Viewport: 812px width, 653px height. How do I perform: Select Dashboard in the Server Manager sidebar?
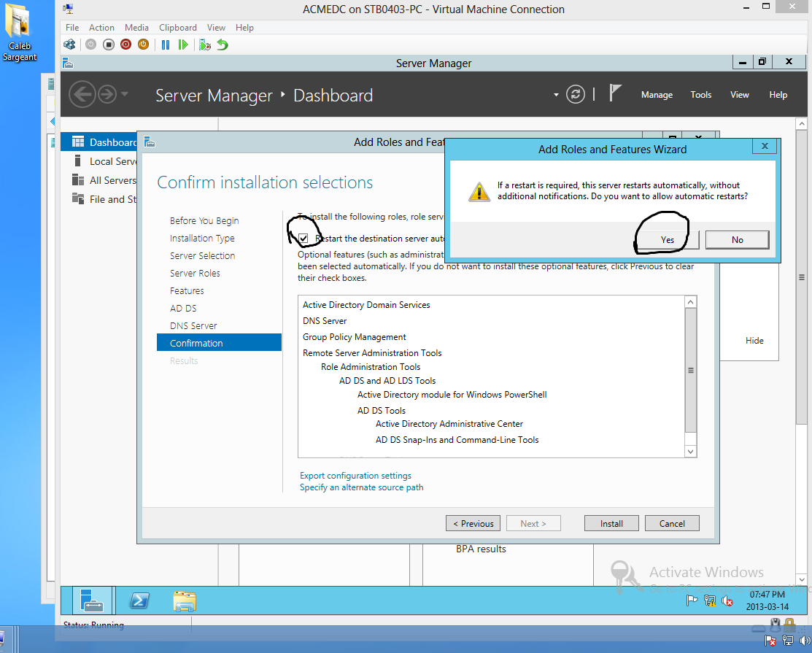(99, 142)
